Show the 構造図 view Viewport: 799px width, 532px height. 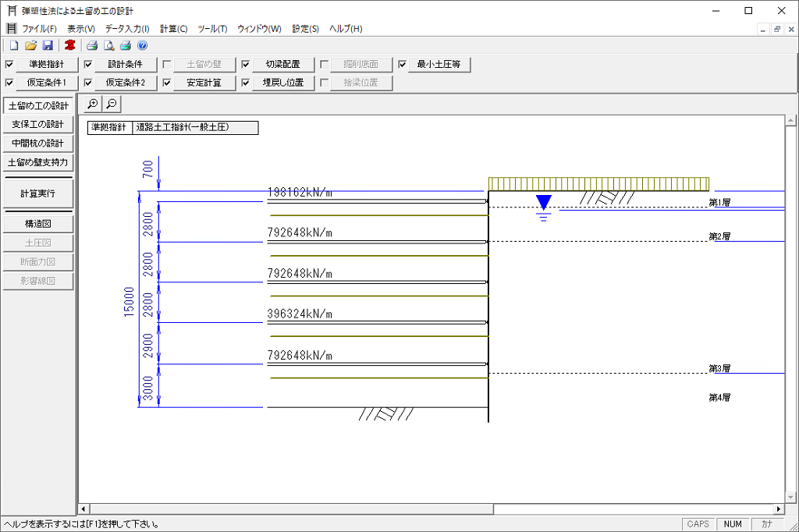38,224
